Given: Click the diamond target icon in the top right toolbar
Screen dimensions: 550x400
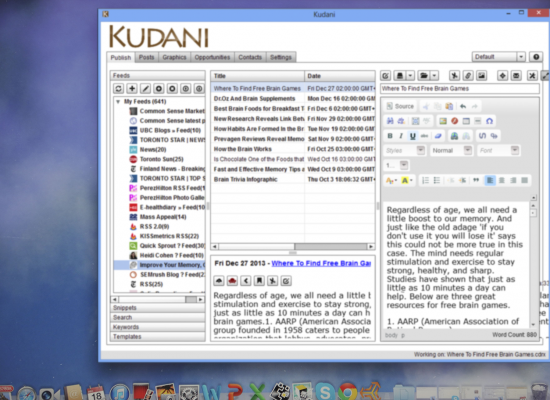Looking at the screenshot, I should point(502,75).
